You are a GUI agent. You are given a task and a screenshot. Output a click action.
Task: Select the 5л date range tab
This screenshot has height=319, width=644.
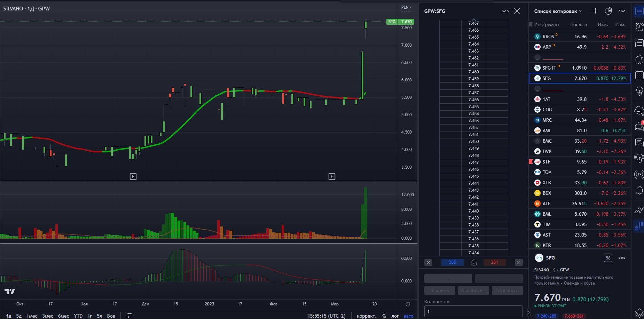tap(100, 316)
